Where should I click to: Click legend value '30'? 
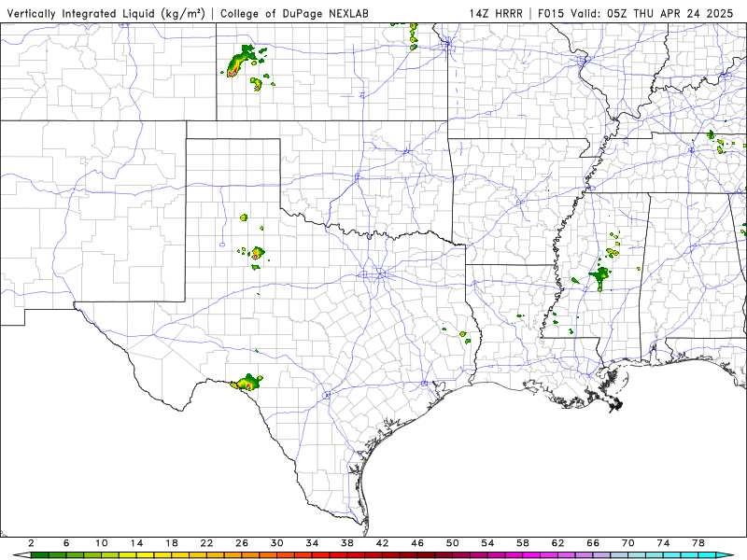pyautogui.click(x=276, y=543)
